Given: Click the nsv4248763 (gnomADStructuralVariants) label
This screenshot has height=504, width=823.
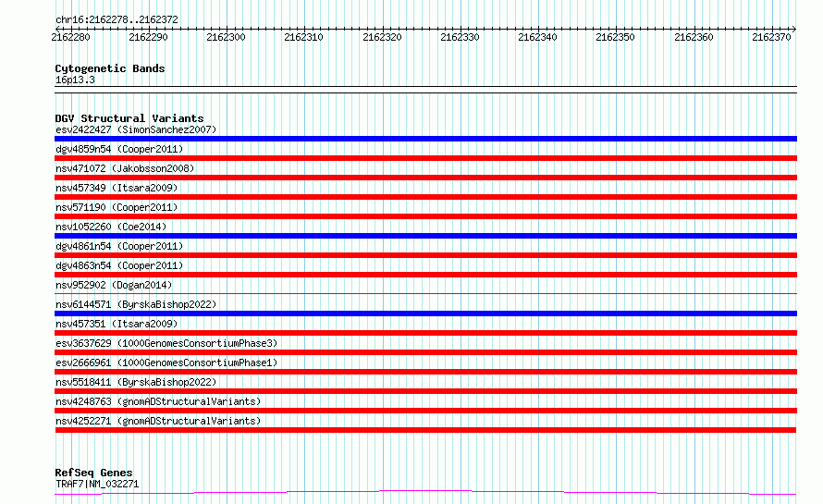Looking at the screenshot, I should coord(158,401).
